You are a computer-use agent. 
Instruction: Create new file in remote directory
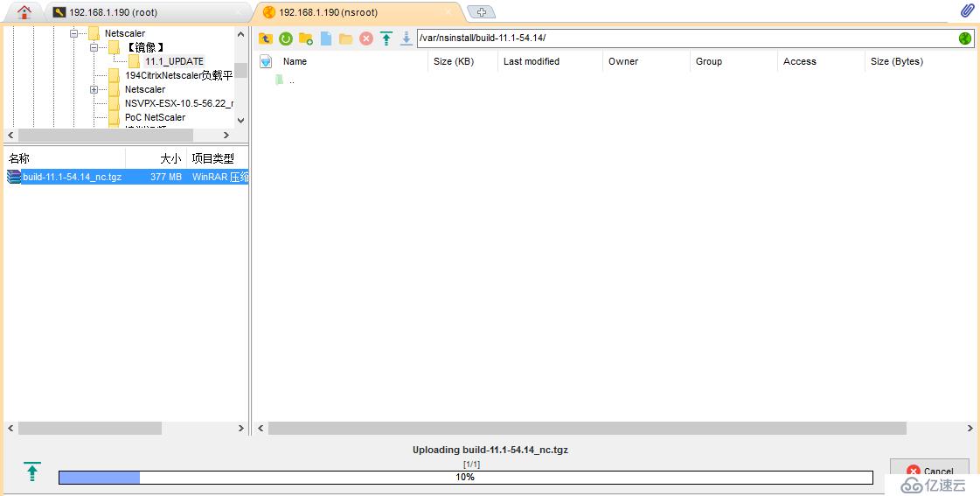326,38
